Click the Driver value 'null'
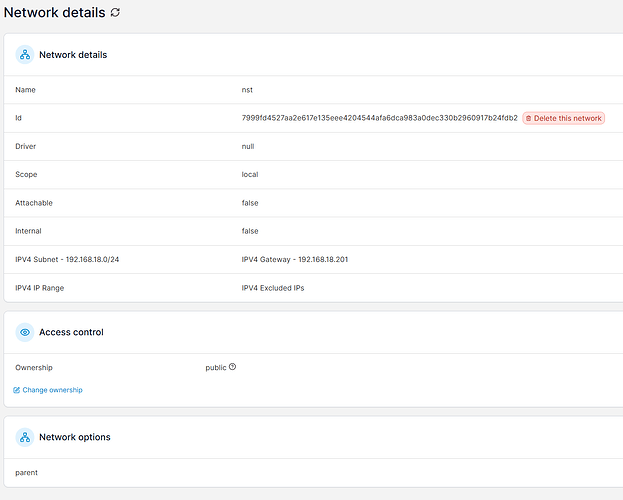Screen dimensions: 623x500 [248, 146]
